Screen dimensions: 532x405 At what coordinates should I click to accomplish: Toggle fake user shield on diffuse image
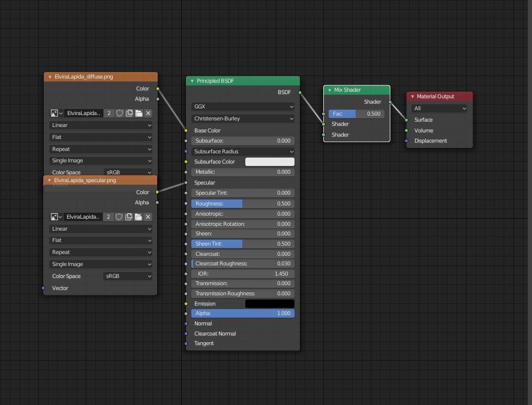[119, 113]
